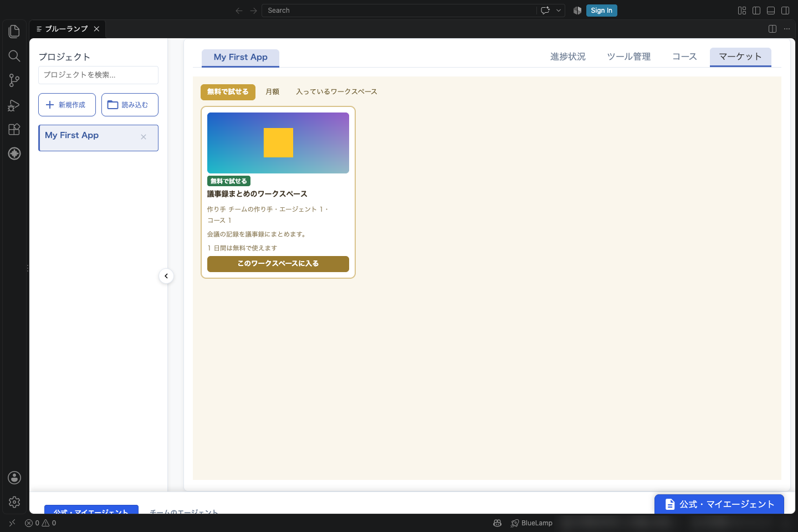798x532 pixels.
Task: Open Source Control branch icon
Action: 14,80
